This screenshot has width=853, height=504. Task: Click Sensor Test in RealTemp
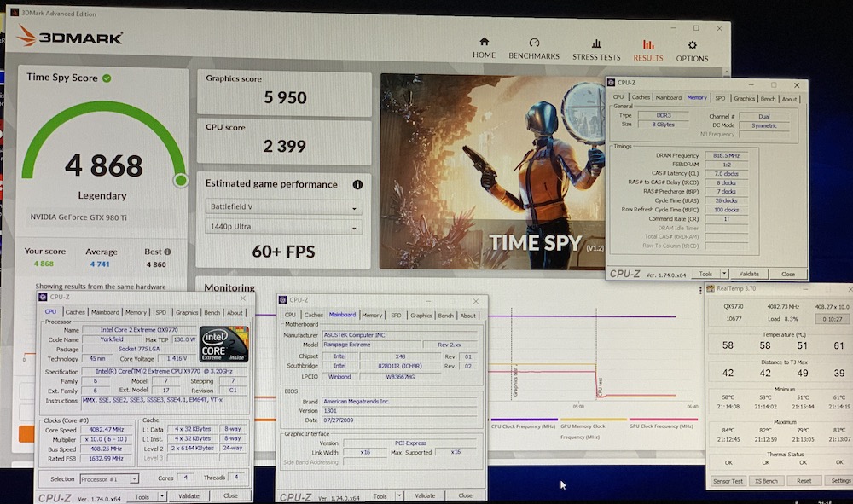[728, 481]
